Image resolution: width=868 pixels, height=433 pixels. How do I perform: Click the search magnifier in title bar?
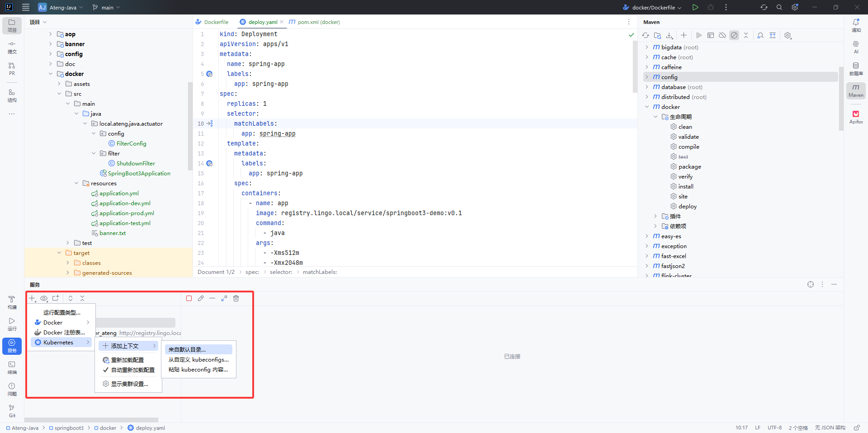(x=779, y=7)
